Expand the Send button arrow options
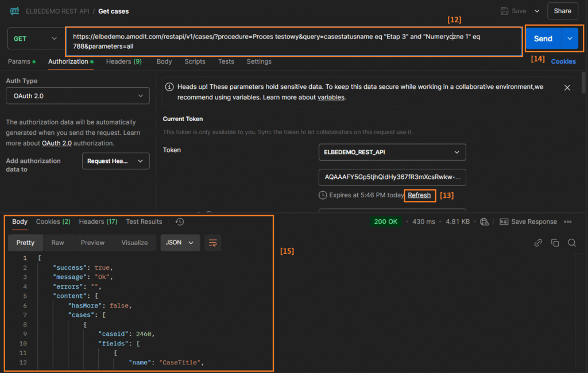 (x=570, y=38)
